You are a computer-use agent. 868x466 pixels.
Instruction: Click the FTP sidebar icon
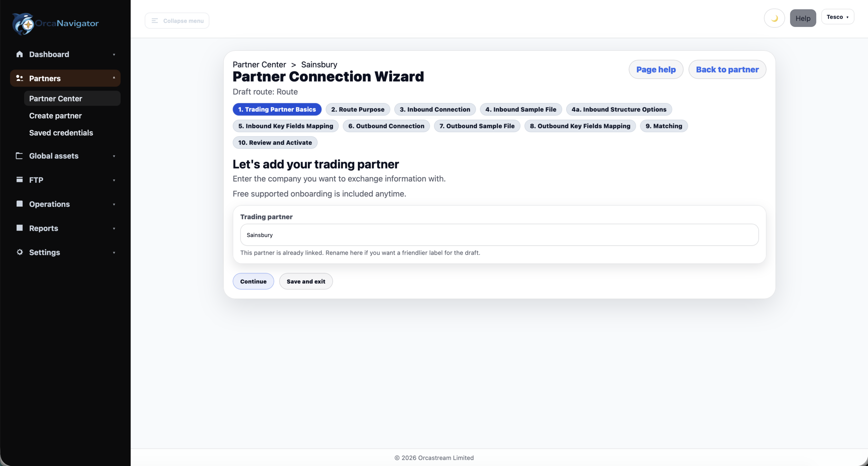click(19, 180)
